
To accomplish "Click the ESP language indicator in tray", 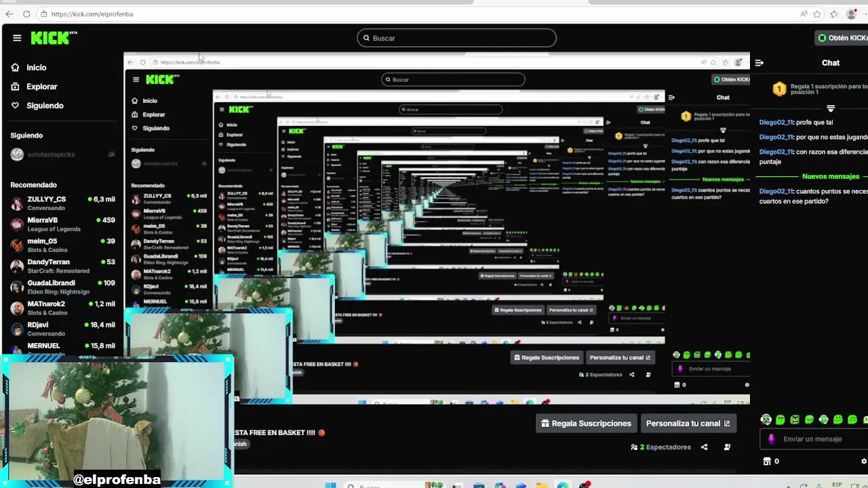I will [837, 485].
